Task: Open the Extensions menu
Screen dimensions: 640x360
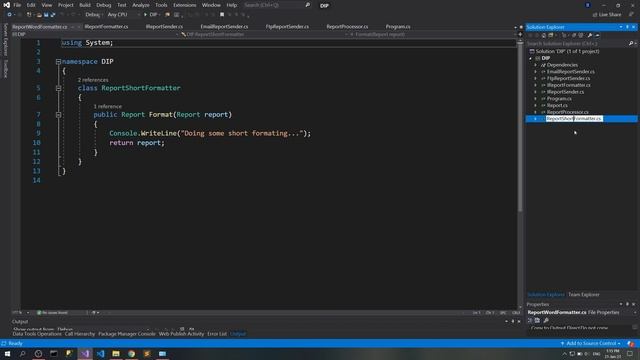Action: click(x=184, y=5)
